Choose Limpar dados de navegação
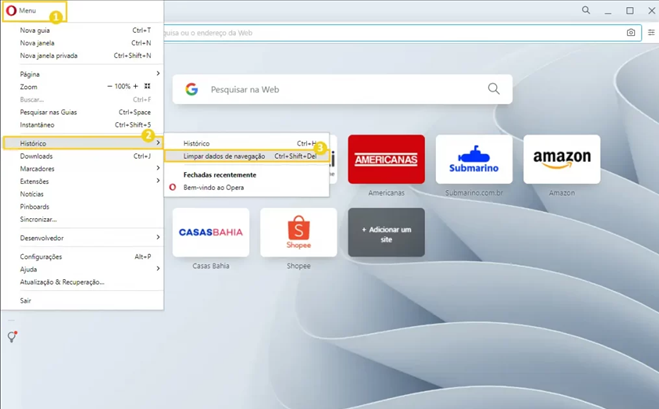The image size is (659, 409). click(x=246, y=156)
